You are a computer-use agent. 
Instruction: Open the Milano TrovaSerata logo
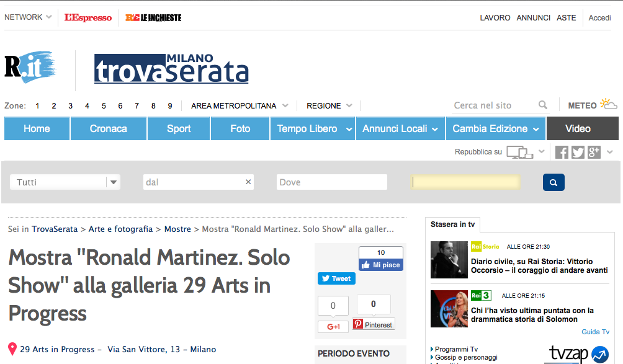pyautogui.click(x=171, y=69)
